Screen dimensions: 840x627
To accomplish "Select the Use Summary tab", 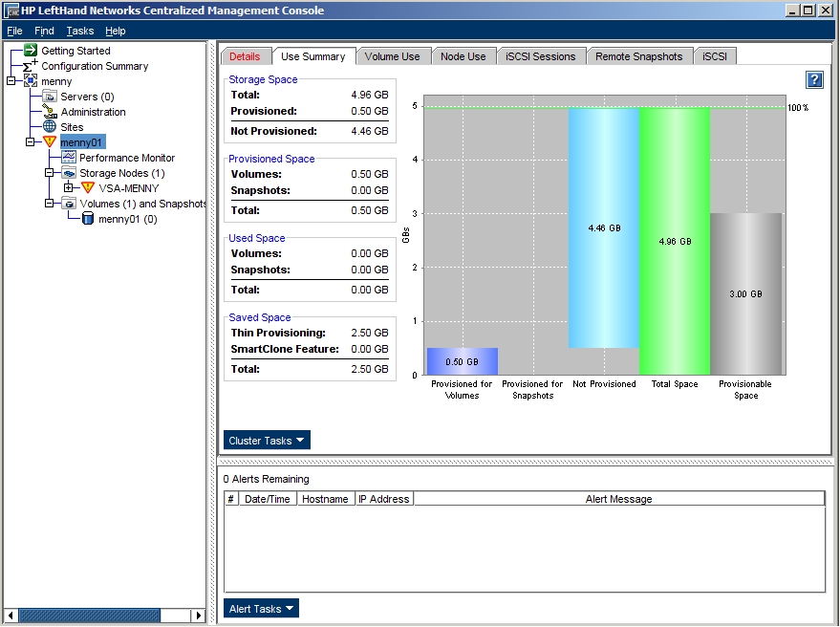I will [x=313, y=56].
